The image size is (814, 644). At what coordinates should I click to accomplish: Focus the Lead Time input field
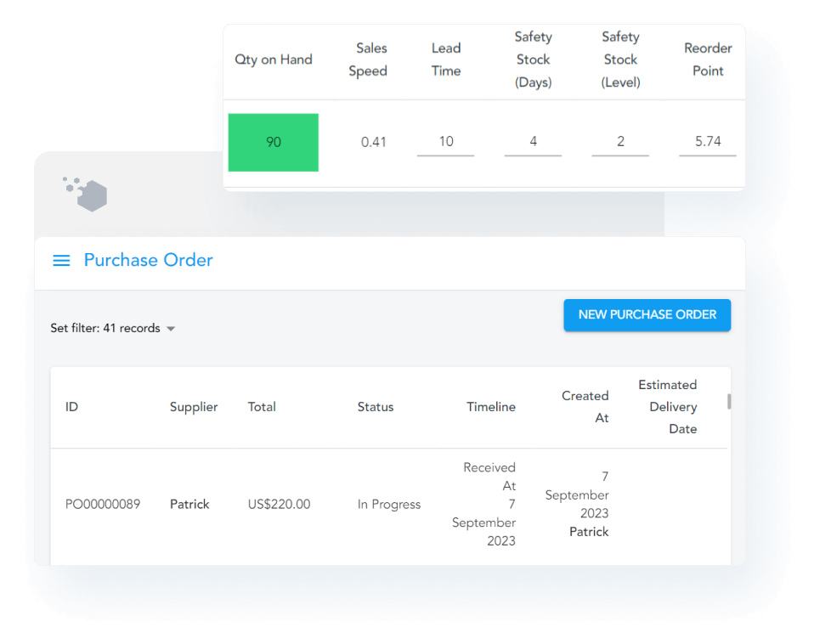coord(445,143)
